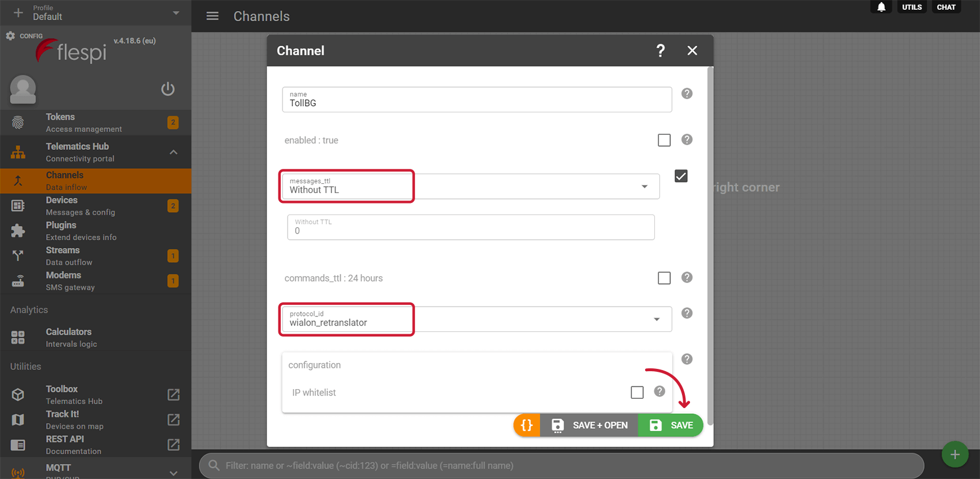Uncheck the messages_ttl checkbox
Viewport: 980px width, 479px height.
pos(681,176)
